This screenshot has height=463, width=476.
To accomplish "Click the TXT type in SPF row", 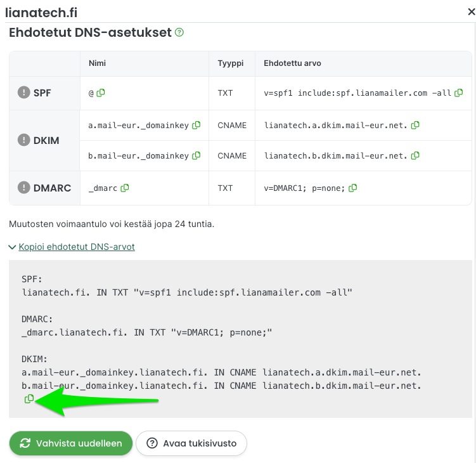I will [225, 93].
